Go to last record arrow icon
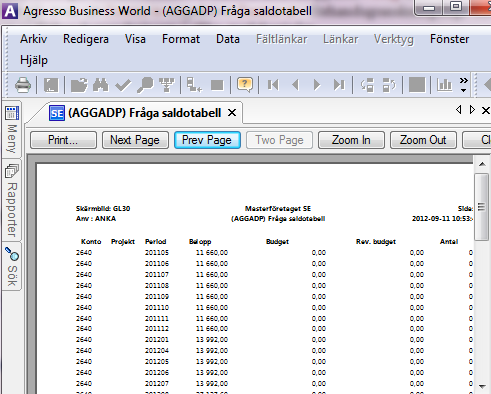The image size is (491, 394). coord(339,85)
